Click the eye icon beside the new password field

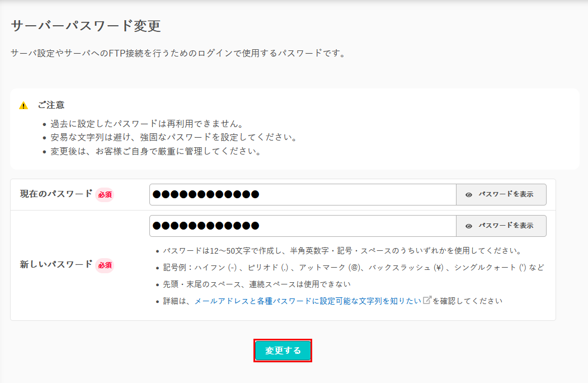tap(469, 226)
